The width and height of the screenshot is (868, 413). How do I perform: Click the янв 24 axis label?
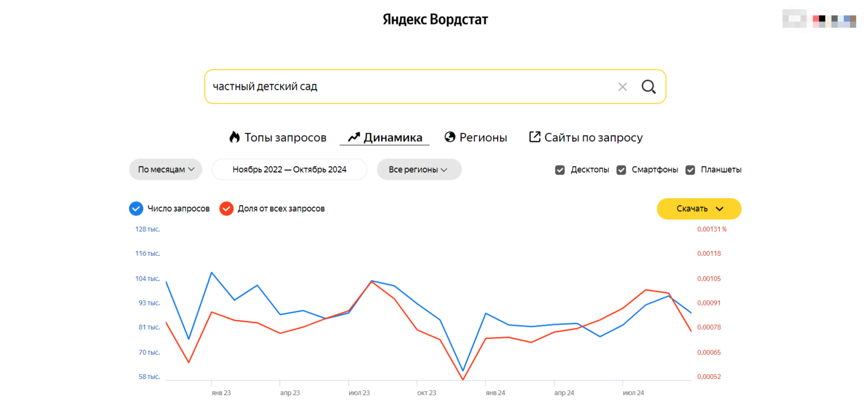(x=496, y=393)
